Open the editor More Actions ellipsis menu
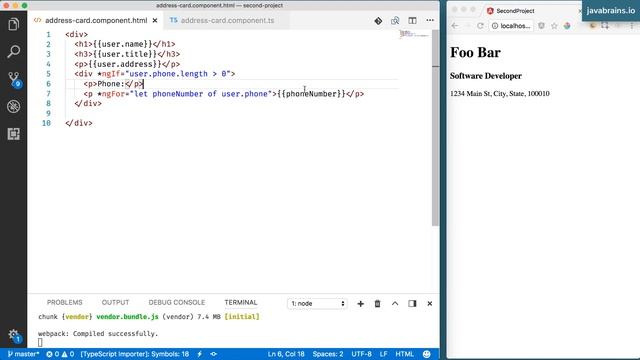 point(430,20)
